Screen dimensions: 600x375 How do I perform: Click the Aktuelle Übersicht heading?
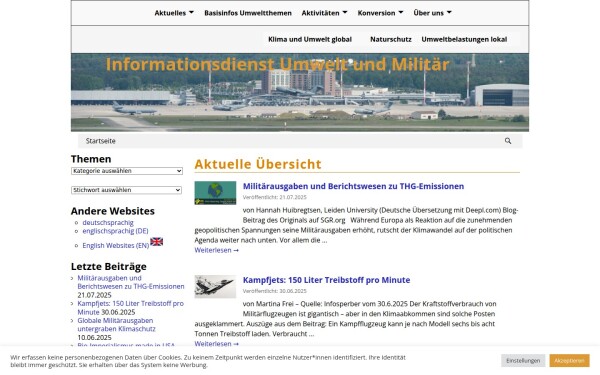click(258, 164)
